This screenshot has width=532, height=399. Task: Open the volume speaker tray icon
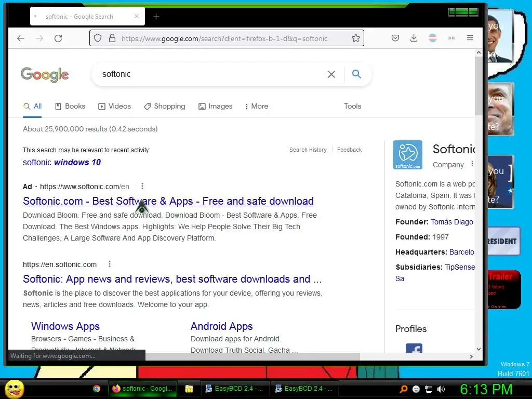tap(441, 389)
